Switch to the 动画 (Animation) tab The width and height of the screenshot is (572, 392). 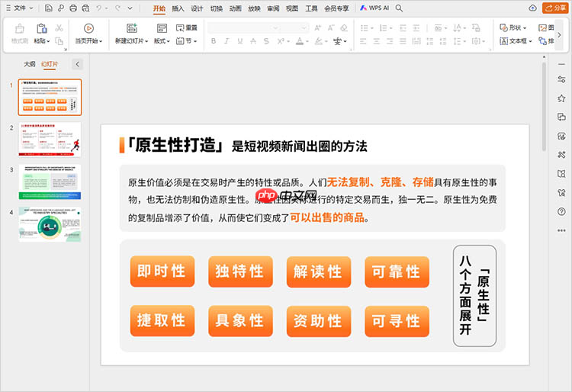tap(236, 8)
